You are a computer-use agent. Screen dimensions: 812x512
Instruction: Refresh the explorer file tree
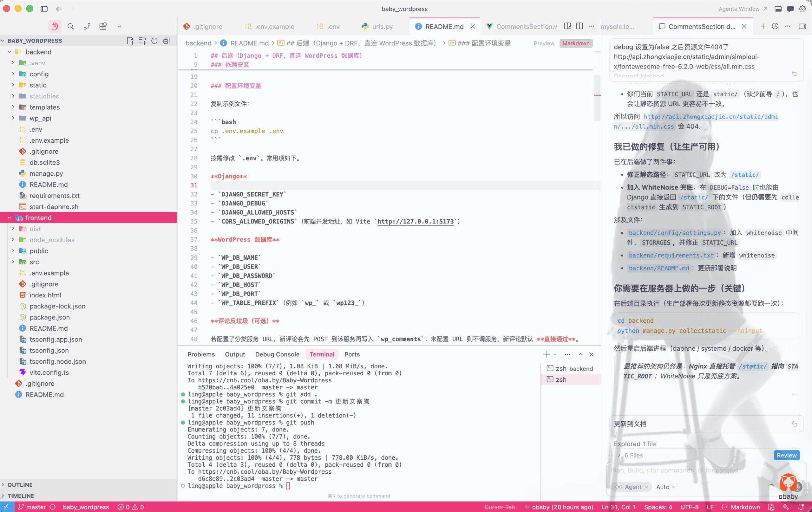tap(154, 41)
